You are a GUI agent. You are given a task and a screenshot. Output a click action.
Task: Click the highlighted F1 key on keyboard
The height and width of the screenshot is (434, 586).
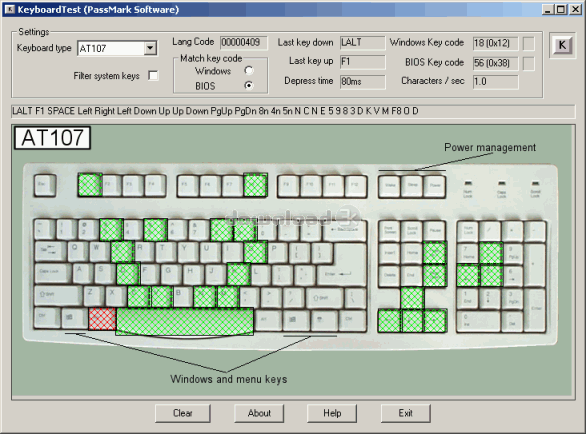click(90, 185)
